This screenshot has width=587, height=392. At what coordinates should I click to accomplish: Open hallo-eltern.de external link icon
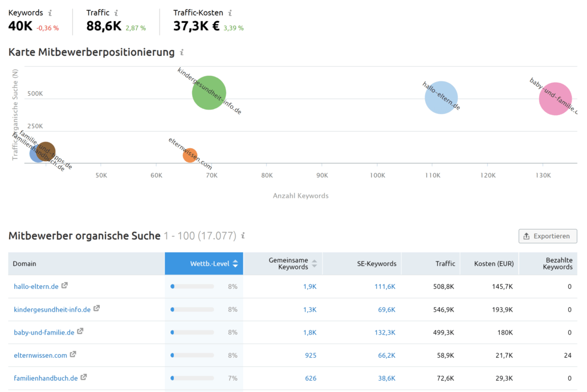coord(64,285)
